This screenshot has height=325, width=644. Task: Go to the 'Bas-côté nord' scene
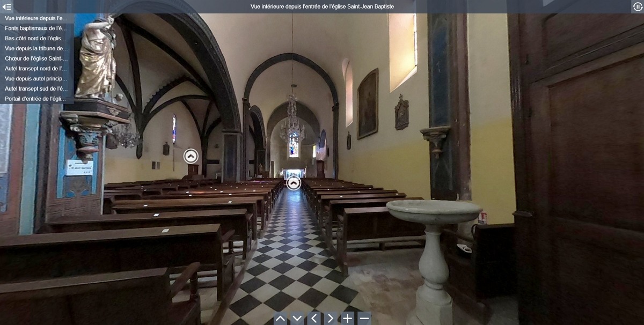(36, 39)
